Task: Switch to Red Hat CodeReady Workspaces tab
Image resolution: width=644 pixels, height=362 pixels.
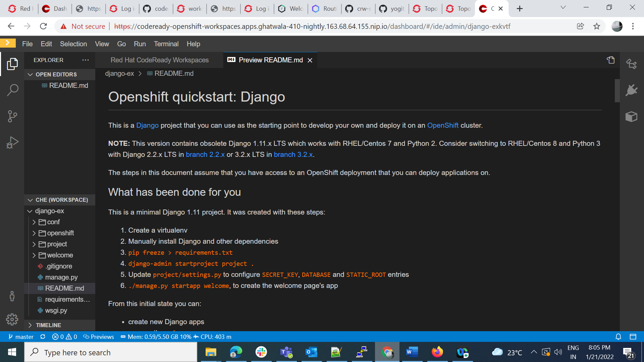Action: pyautogui.click(x=159, y=60)
